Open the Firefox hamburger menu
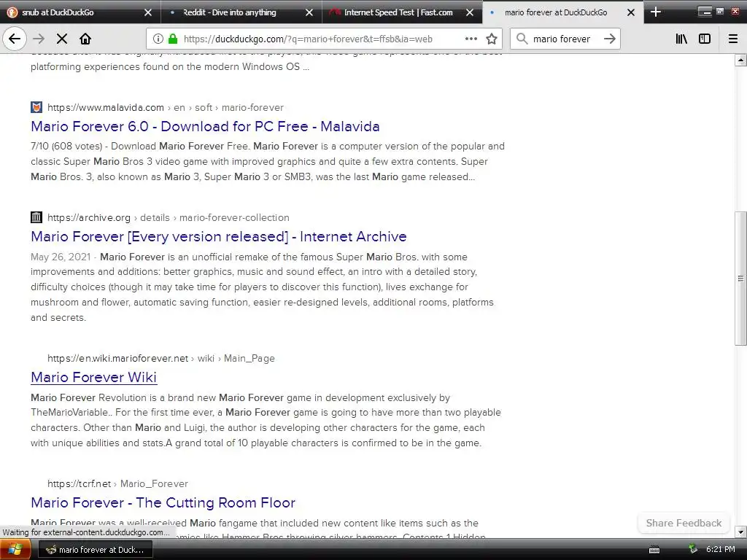Image resolution: width=747 pixels, height=560 pixels. pyautogui.click(x=733, y=39)
